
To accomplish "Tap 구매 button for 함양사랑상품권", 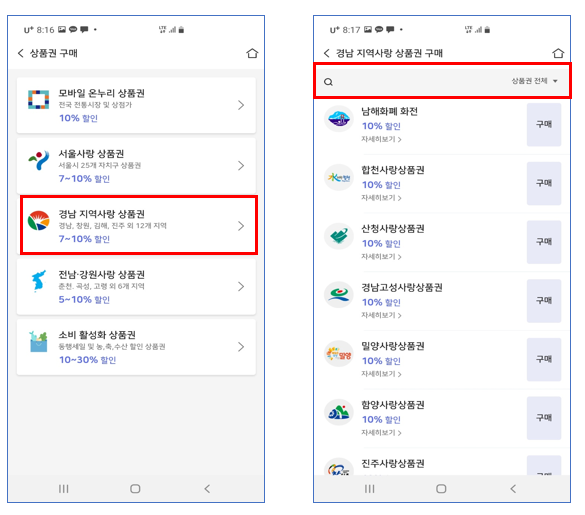I will (544, 418).
